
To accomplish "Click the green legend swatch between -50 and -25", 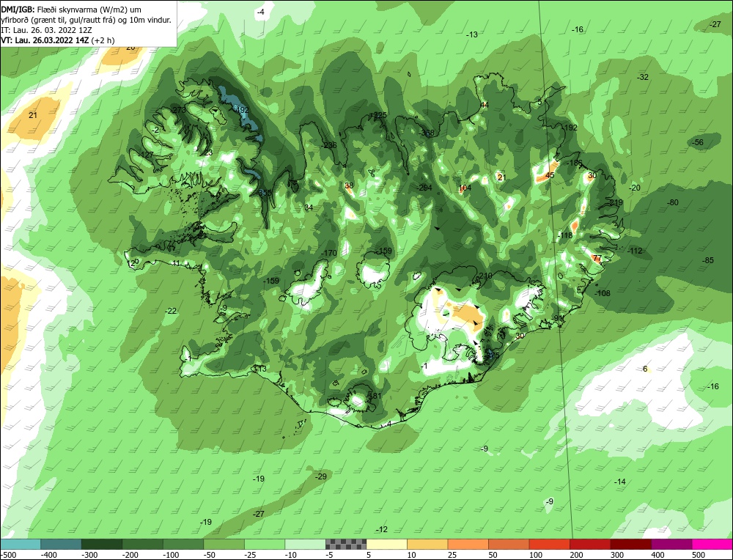I will 224,545.
